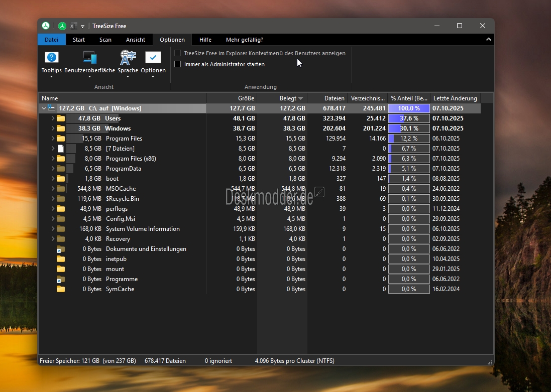The image size is (551, 392).
Task: Click the Optionen checkmark ribbon icon
Action: click(153, 57)
